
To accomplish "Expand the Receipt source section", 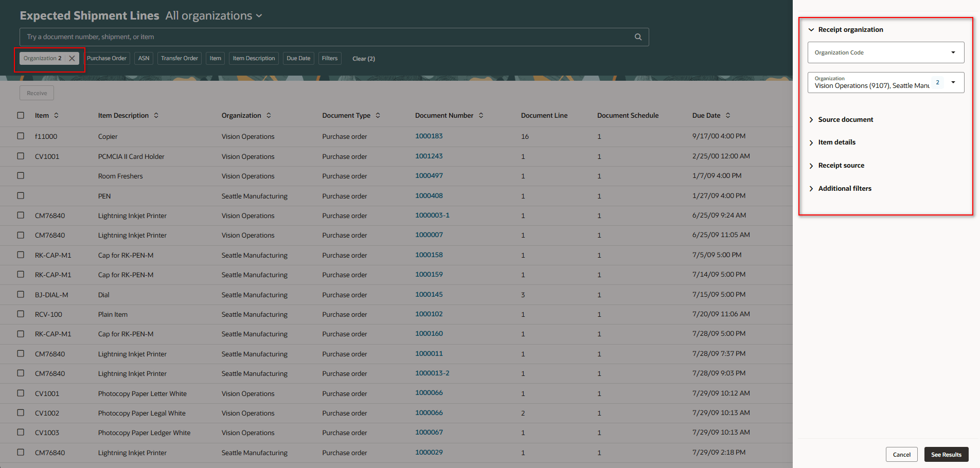I will (x=811, y=166).
